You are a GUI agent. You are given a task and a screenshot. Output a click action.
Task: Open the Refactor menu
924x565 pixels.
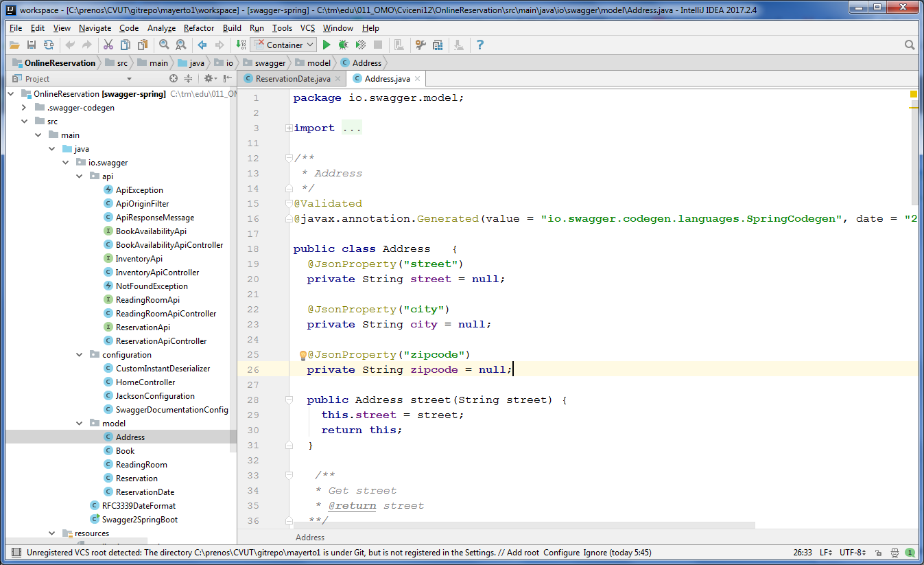198,28
